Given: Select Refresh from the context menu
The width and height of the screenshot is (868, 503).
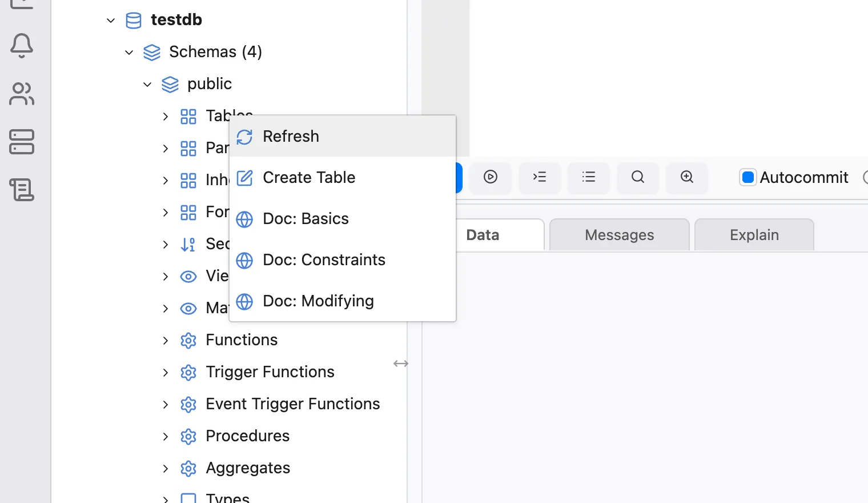Looking at the screenshot, I should coord(343,136).
